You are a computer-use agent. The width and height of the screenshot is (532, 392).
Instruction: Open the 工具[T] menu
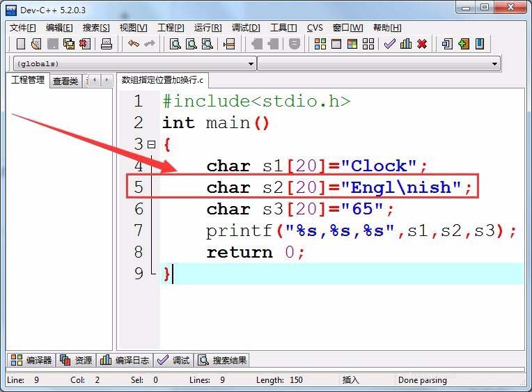[283, 28]
